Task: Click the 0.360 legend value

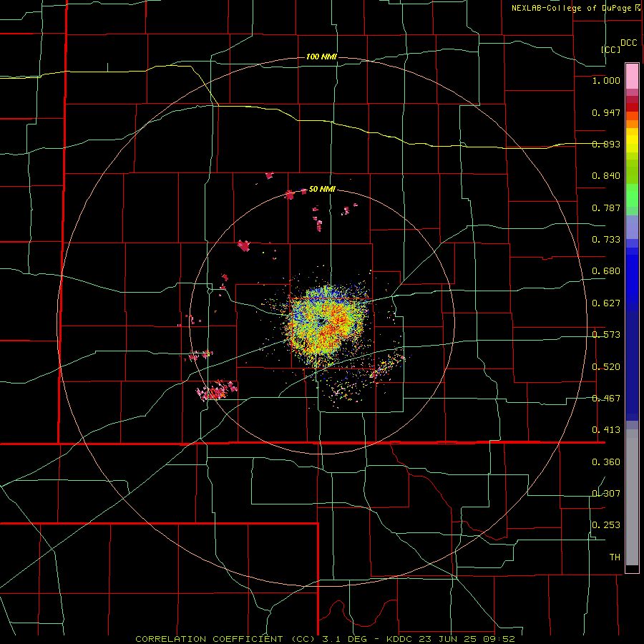Action: (x=606, y=462)
